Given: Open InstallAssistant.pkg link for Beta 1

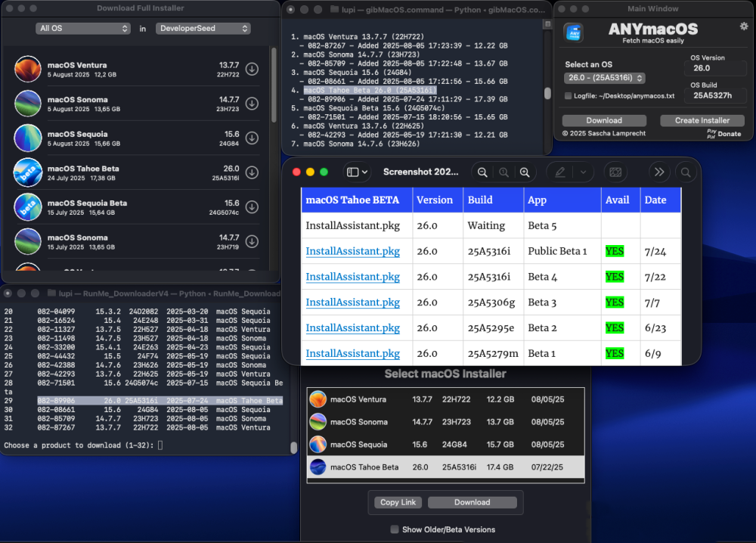Looking at the screenshot, I should point(352,353).
